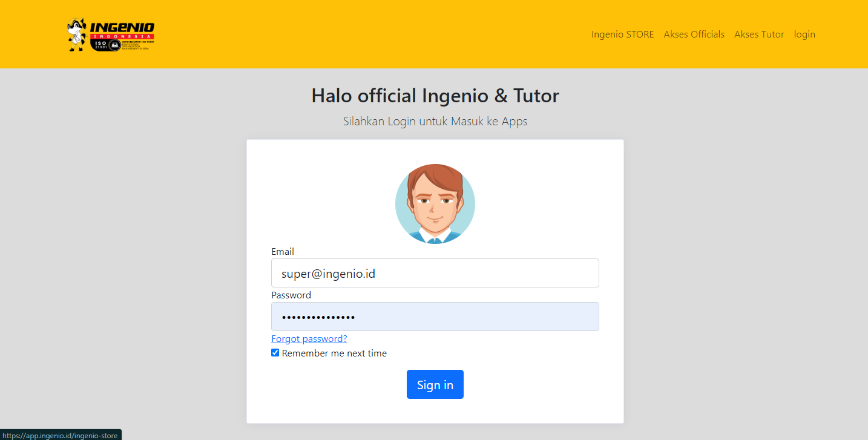Click the INGENIO wordmark in the header
Image resolution: width=868 pixels, height=440 pixels.
[122, 27]
